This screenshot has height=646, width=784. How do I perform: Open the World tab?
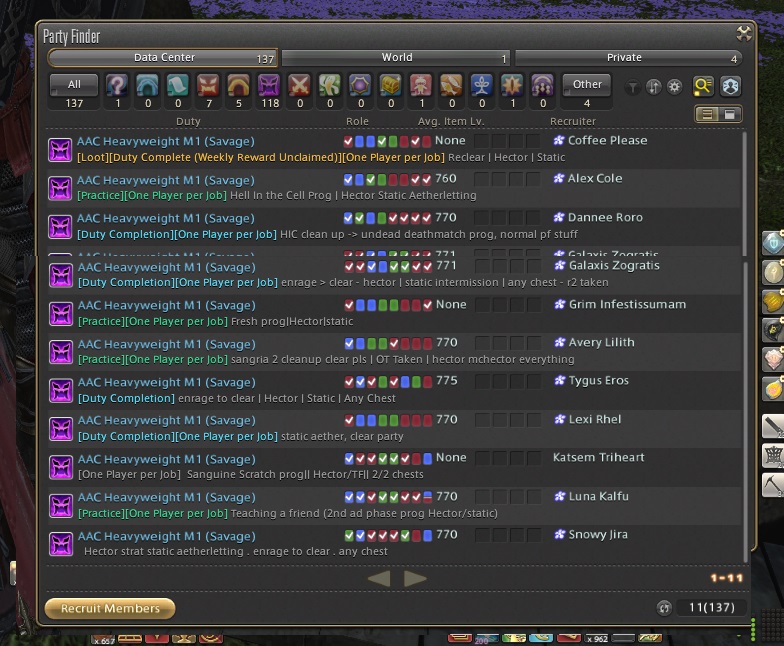(x=396, y=58)
